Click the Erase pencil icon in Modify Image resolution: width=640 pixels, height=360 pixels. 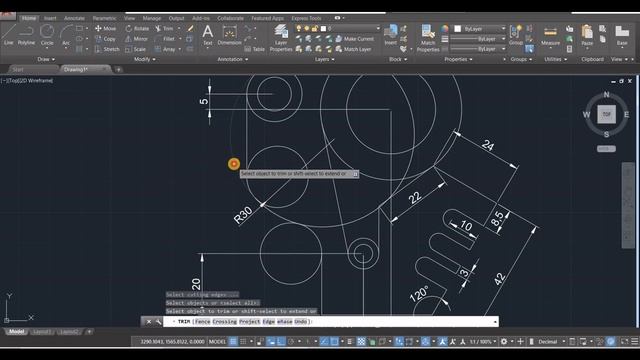pyautogui.click(x=190, y=29)
